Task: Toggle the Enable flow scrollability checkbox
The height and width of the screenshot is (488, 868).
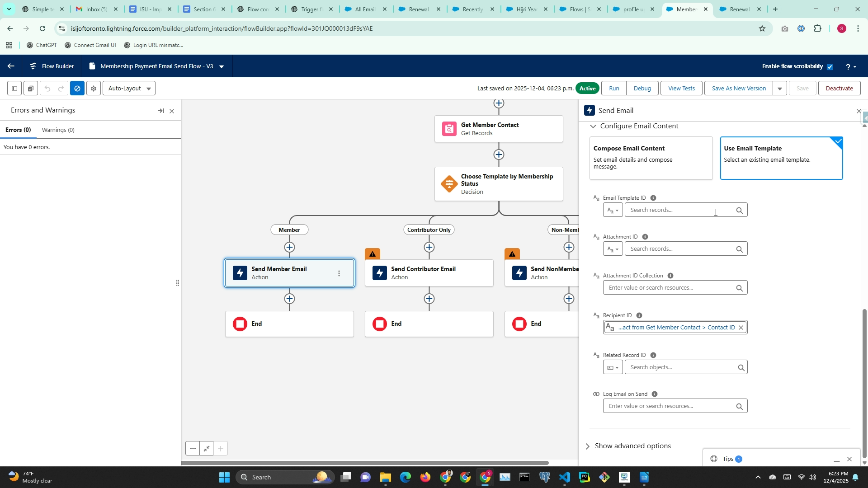Action: (830, 67)
